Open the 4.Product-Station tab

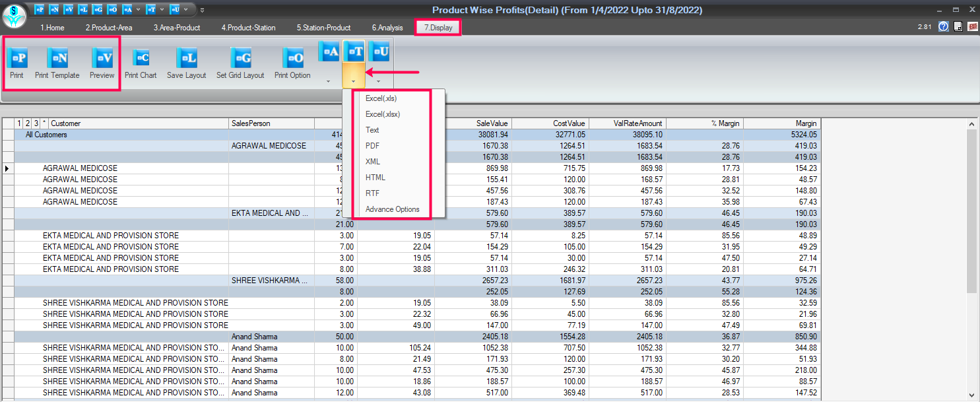pos(248,28)
